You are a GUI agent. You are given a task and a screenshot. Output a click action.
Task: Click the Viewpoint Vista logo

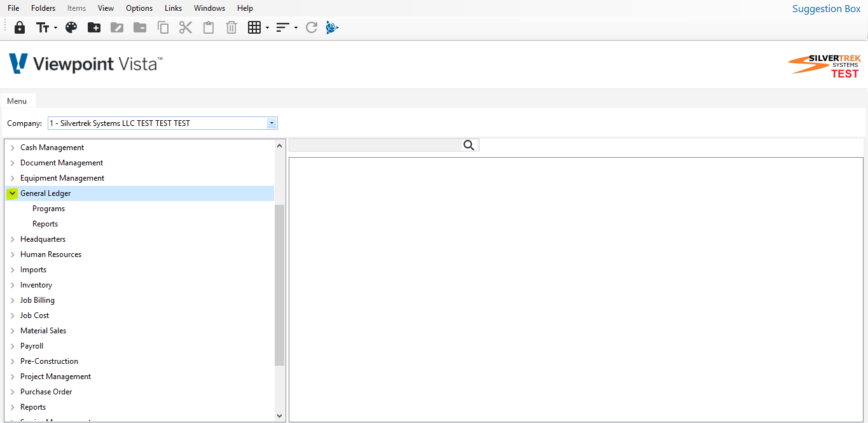[x=86, y=64]
